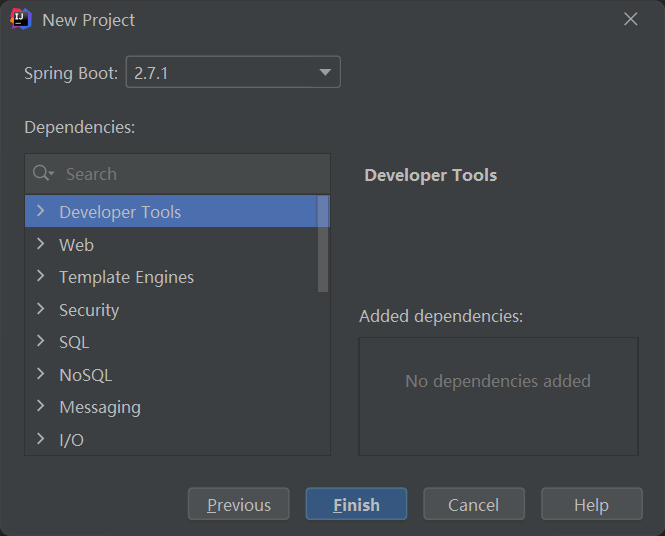Screen dimensions: 665x536
Task: Expand the Web dependency group
Action: point(40,244)
